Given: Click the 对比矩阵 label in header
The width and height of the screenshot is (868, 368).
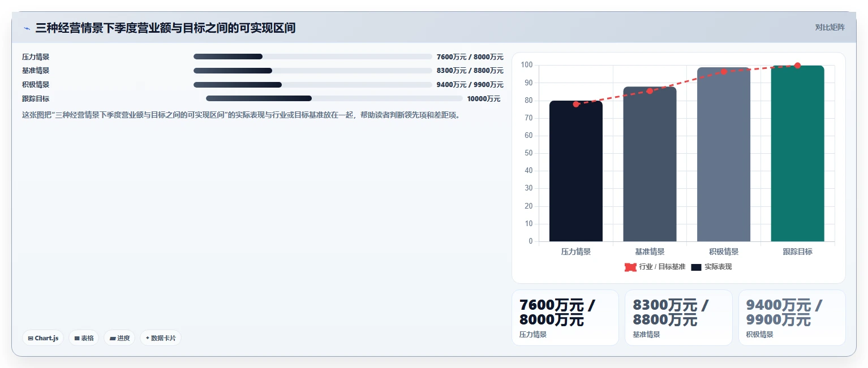Looking at the screenshot, I should (830, 28).
